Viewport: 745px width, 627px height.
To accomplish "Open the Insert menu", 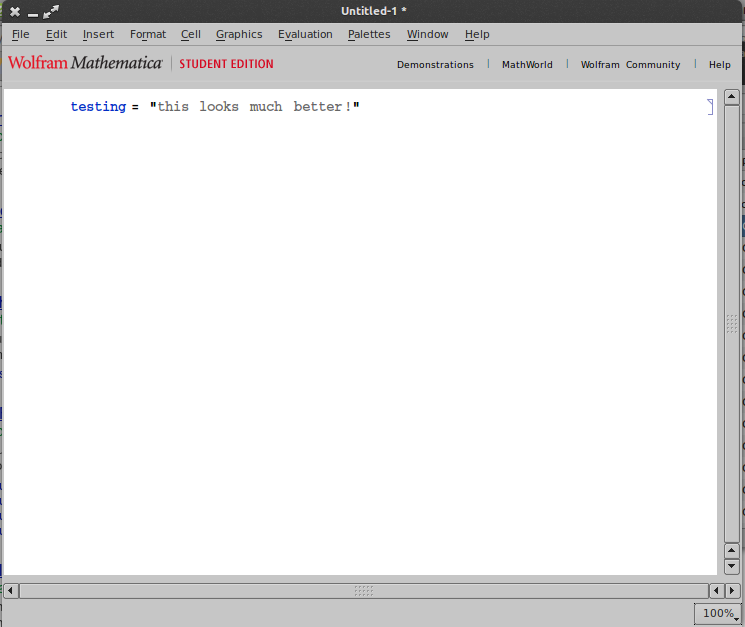I will (x=98, y=34).
